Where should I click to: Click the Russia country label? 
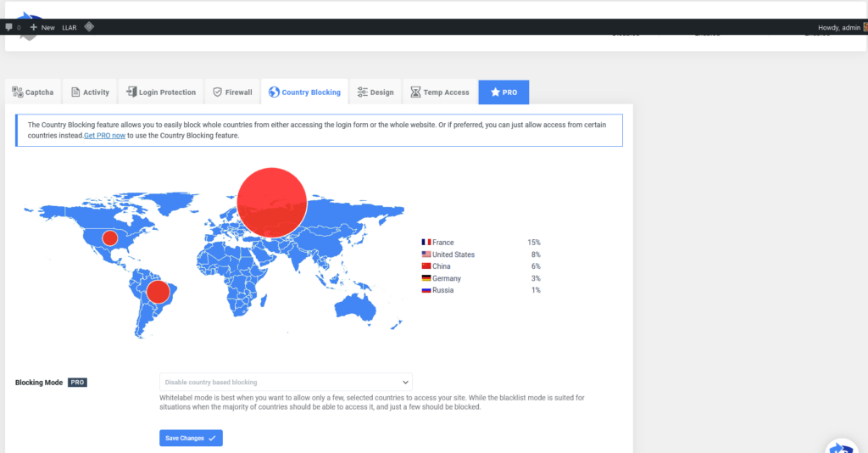pos(442,290)
